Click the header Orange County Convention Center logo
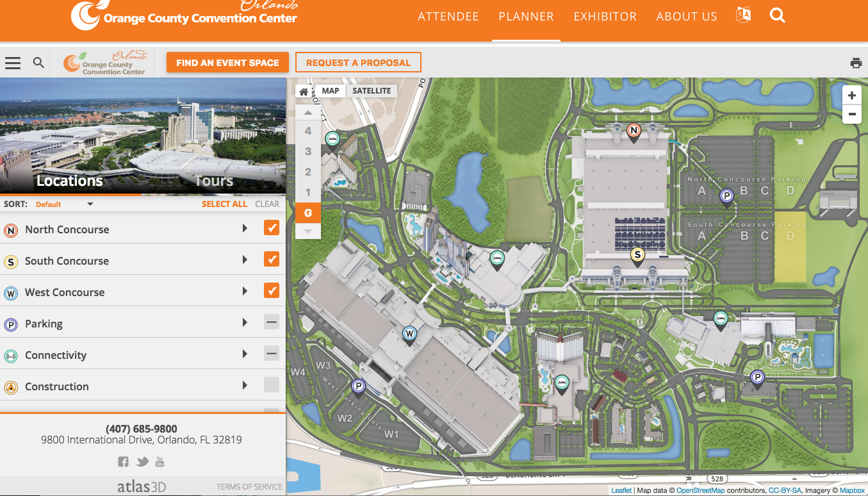This screenshot has height=496, width=868. [184, 14]
